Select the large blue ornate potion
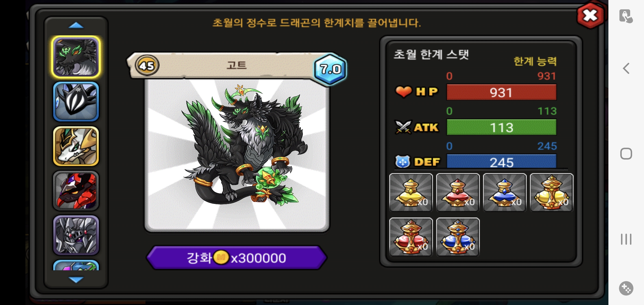This screenshot has width=644, height=305. click(x=458, y=237)
